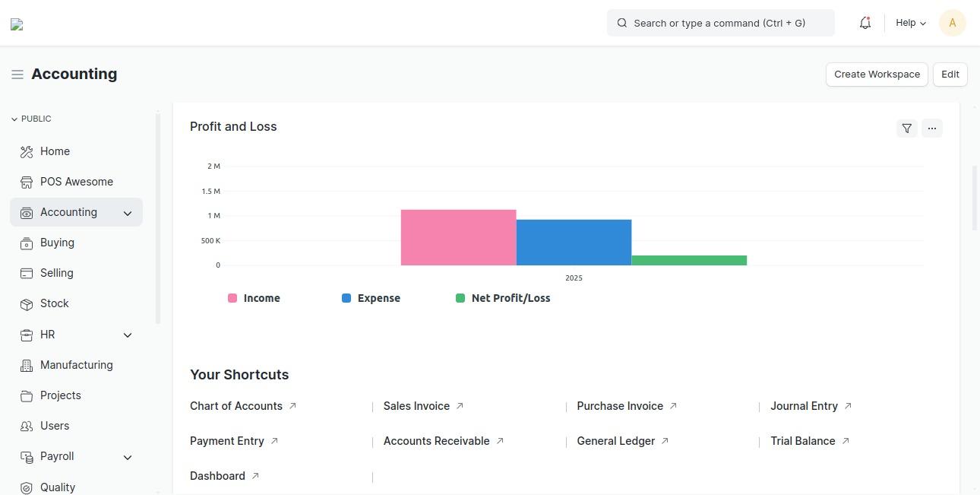Click the filter icon on Profit and Loss

906,128
